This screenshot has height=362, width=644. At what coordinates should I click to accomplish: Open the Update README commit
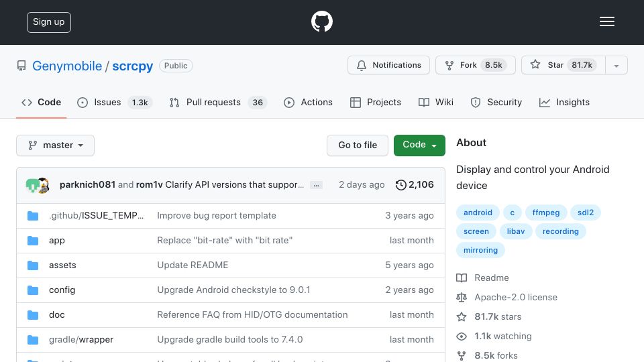(x=193, y=265)
